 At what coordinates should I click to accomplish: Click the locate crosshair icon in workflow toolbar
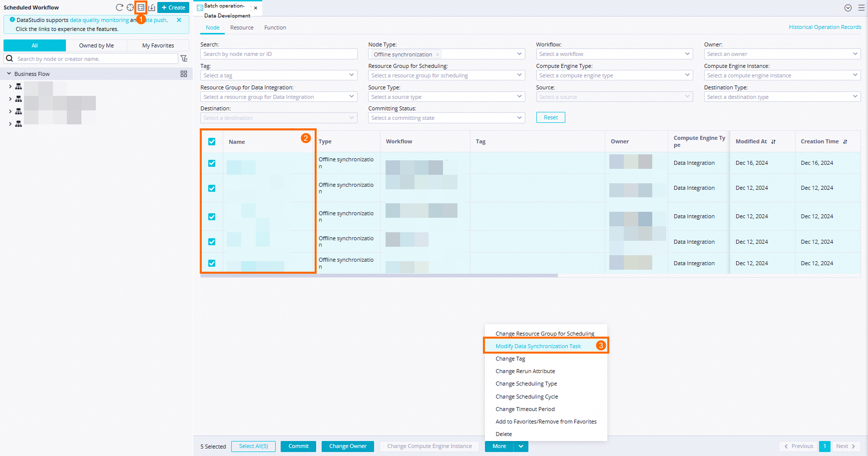coord(130,7)
